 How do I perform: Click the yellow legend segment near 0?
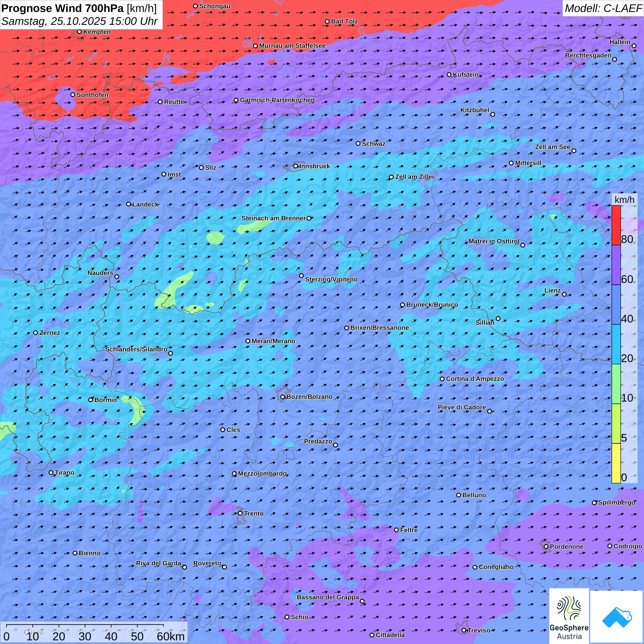click(616, 463)
